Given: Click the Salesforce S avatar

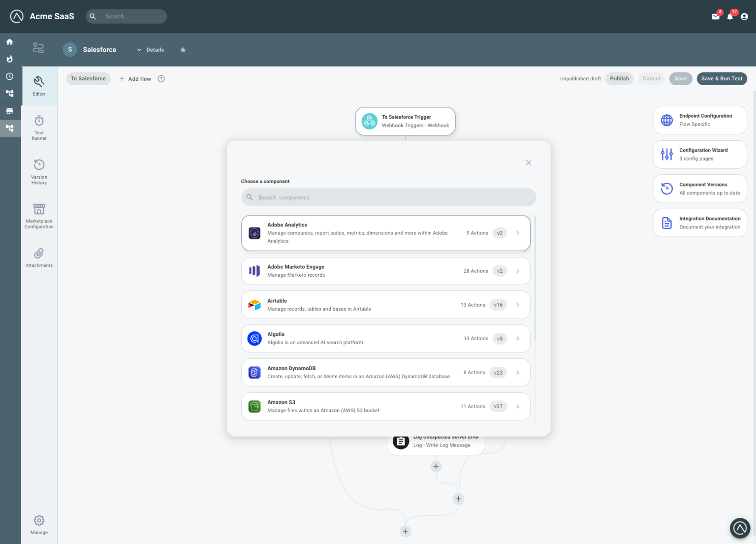Looking at the screenshot, I should coord(70,50).
